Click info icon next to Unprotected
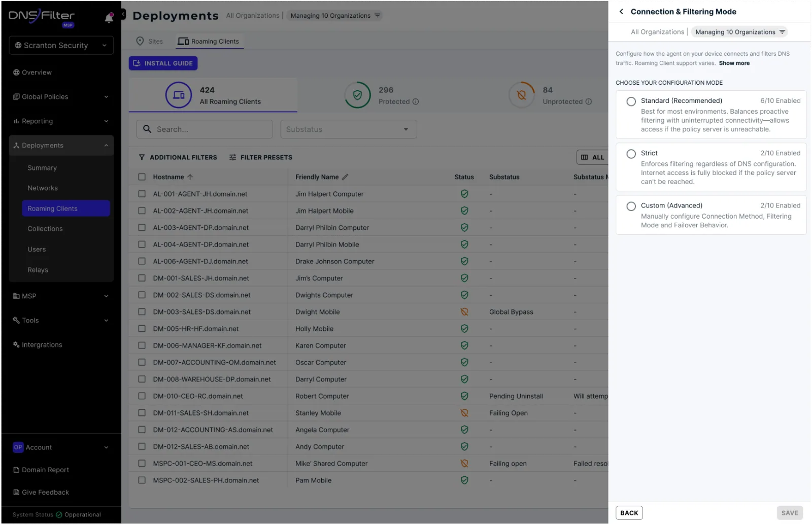This screenshot has width=812, height=525. coord(589,101)
